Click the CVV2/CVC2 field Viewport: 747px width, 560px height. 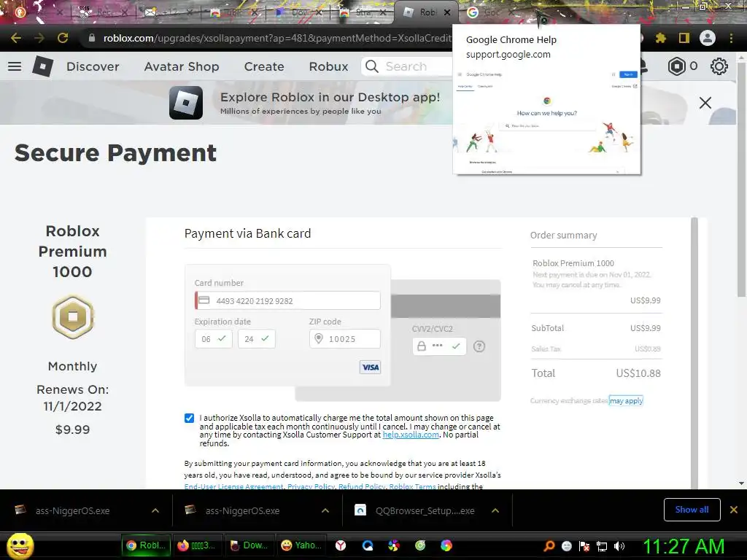pos(439,346)
